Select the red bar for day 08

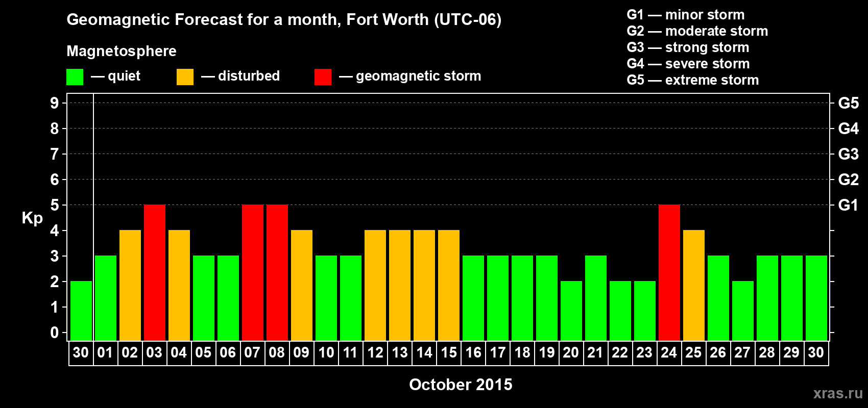[277, 272]
